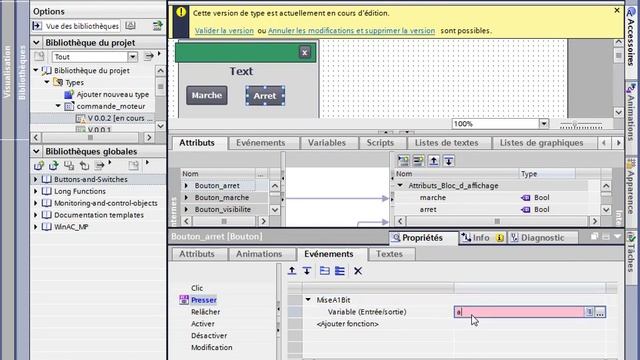Image resolution: width=640 pixels, height=360 pixels.
Task: Collapse Attributs_Bloc_d_affichage group
Action: [400, 186]
